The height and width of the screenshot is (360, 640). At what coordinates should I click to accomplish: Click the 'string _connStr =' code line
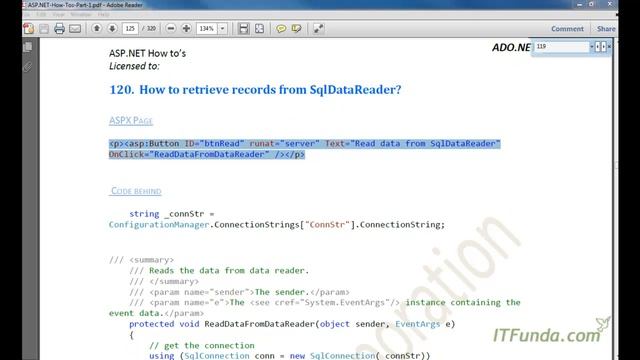[x=172, y=214]
